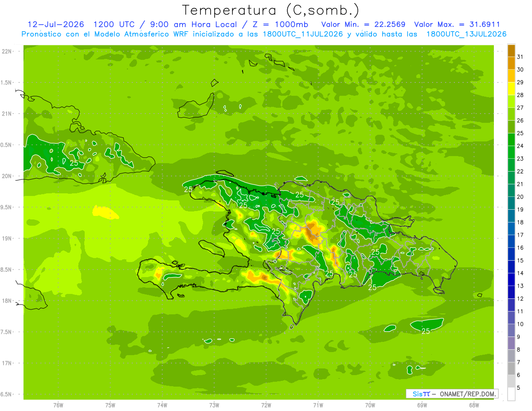This screenshot has height=411, width=532.
Task: Click the dark orange swatch topping the color scale
Action: pyautogui.click(x=511, y=51)
